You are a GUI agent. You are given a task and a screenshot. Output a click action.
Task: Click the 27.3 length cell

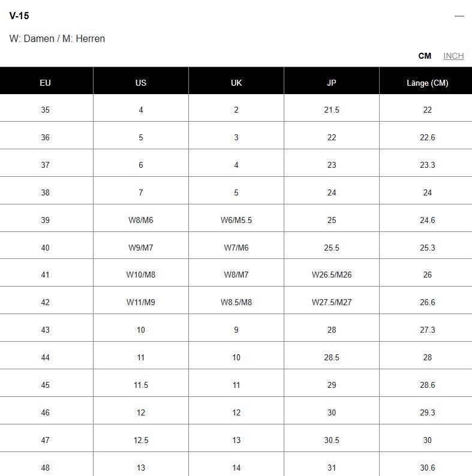pos(427,330)
